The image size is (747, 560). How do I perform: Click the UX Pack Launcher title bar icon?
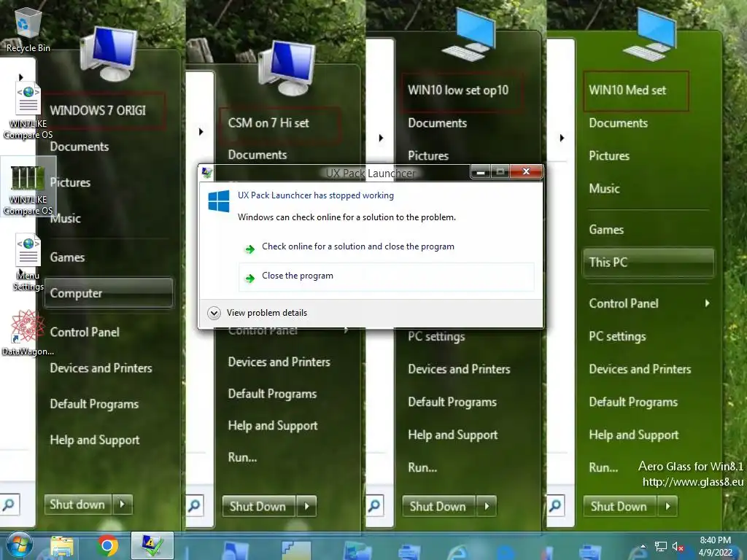pyautogui.click(x=206, y=173)
